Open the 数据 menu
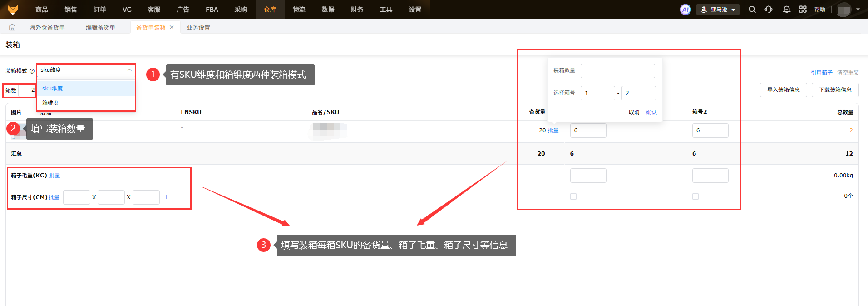The height and width of the screenshot is (306, 868). point(328,10)
